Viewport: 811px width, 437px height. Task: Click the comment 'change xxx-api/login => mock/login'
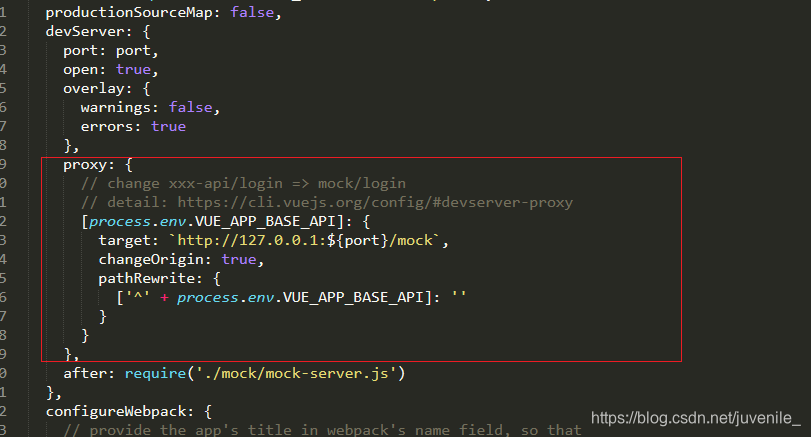coord(243,183)
